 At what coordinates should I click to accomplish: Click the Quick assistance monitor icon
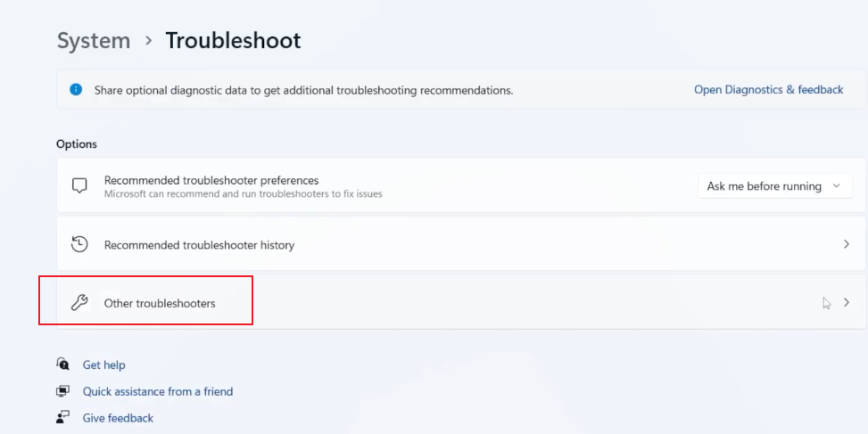click(x=62, y=391)
